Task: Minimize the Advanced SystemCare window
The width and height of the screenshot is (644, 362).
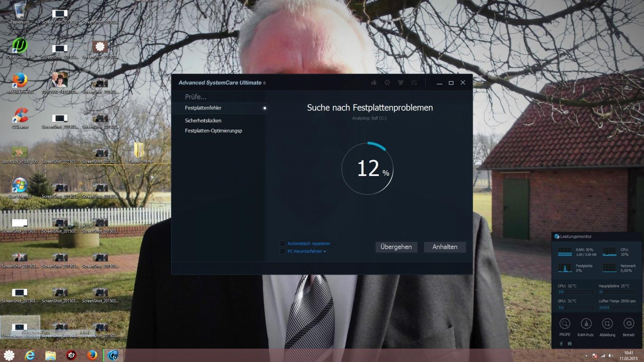Action: (439, 83)
